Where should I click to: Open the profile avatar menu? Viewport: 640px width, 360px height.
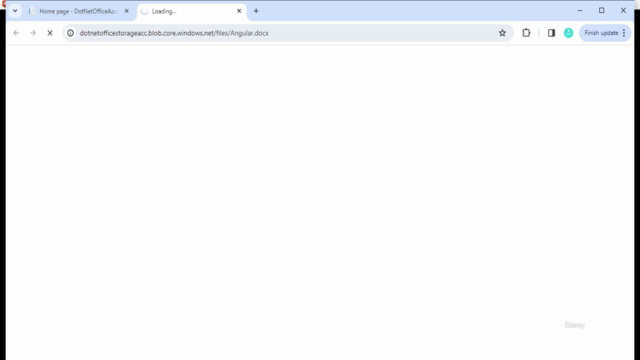pyautogui.click(x=569, y=33)
